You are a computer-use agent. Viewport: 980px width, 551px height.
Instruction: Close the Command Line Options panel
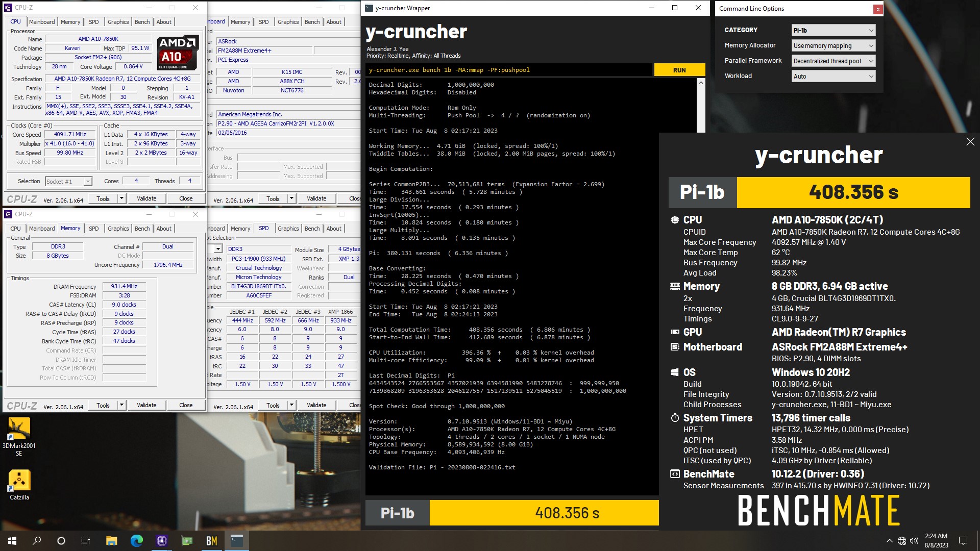(x=877, y=9)
